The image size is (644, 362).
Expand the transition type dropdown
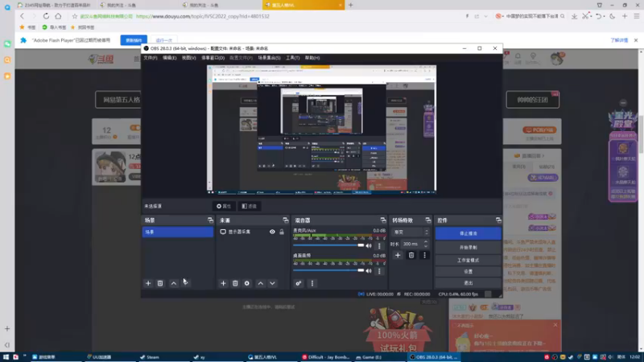click(x=410, y=232)
